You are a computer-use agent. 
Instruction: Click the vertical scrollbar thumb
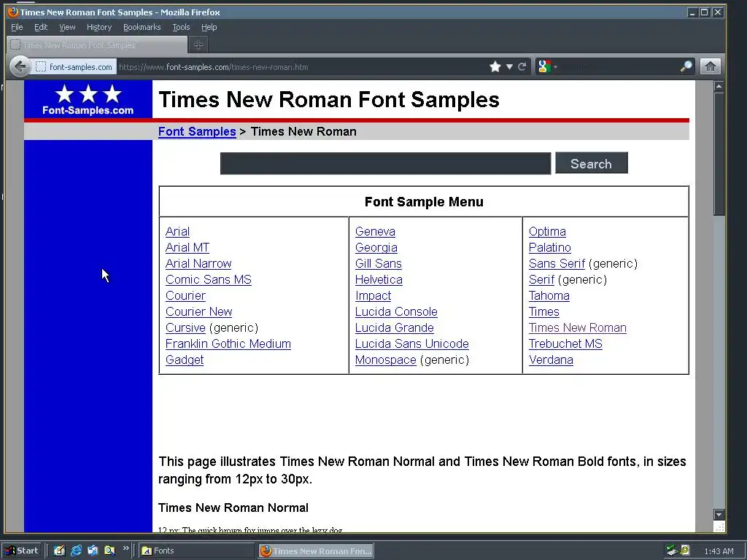click(719, 154)
